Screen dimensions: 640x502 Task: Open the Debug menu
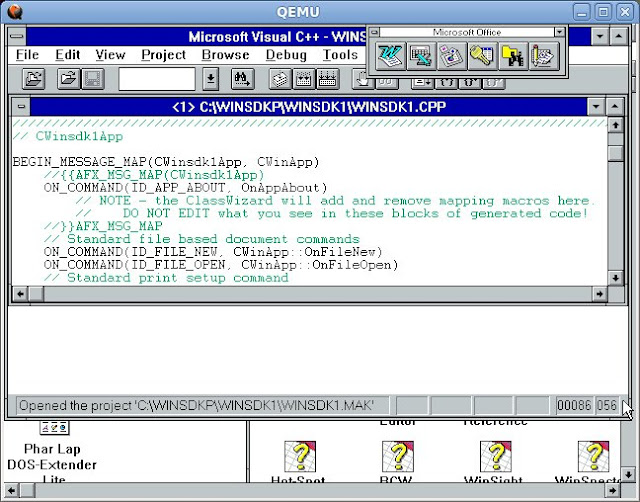coord(286,55)
